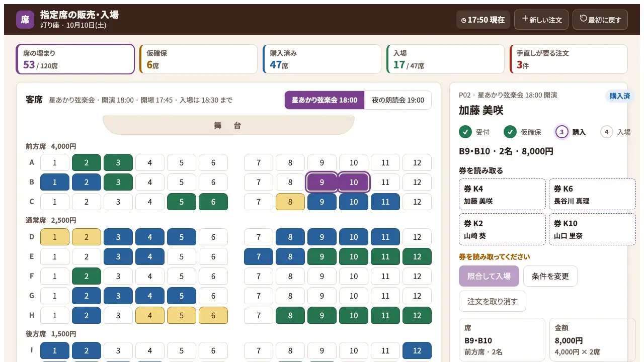Scan ticket 券 K4 加藤 美咲

coord(502,195)
